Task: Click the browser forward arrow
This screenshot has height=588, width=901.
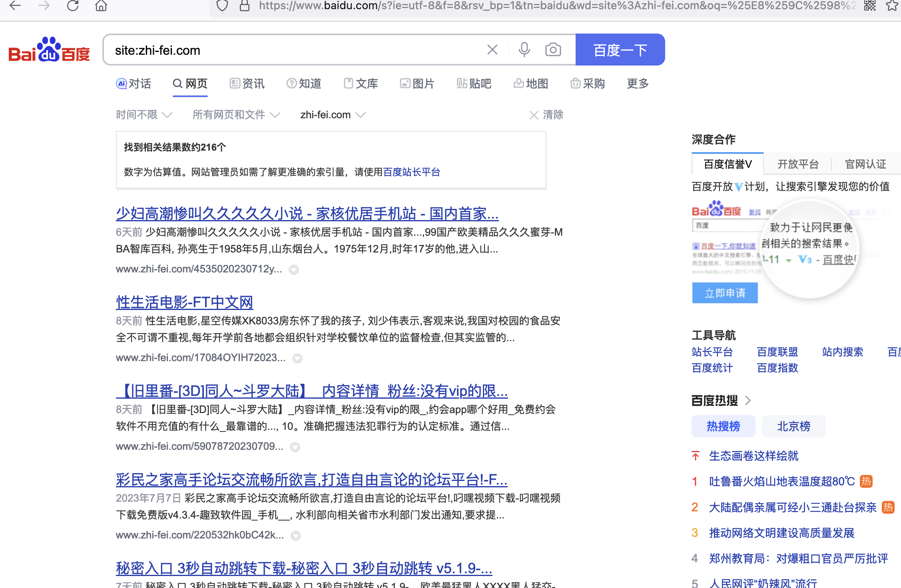Action: (44, 6)
